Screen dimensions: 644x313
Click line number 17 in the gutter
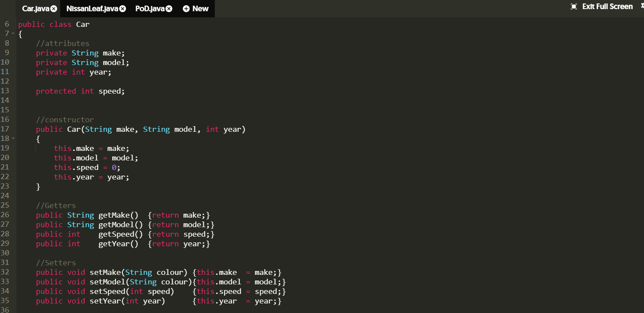click(x=5, y=129)
